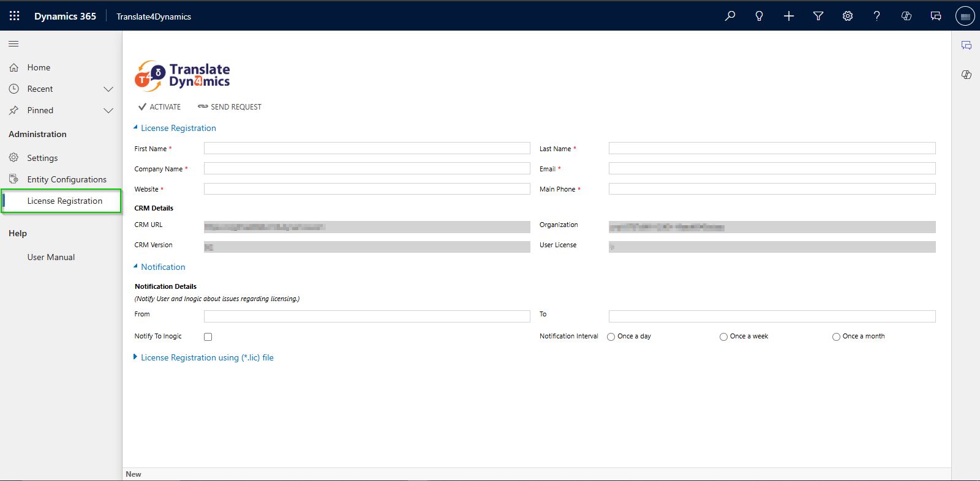The width and height of the screenshot is (980, 481).
Task: Open the Dynamics 365 app launcher grid
Action: [x=15, y=16]
